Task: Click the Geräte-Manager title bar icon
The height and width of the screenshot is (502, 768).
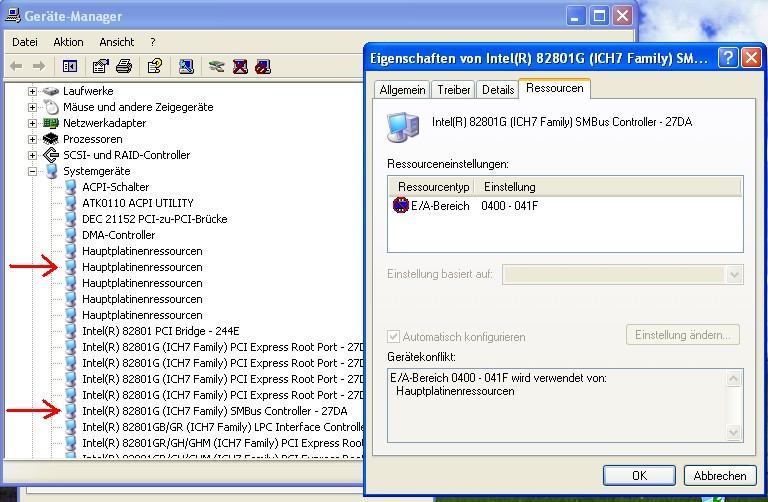Action: (x=13, y=16)
